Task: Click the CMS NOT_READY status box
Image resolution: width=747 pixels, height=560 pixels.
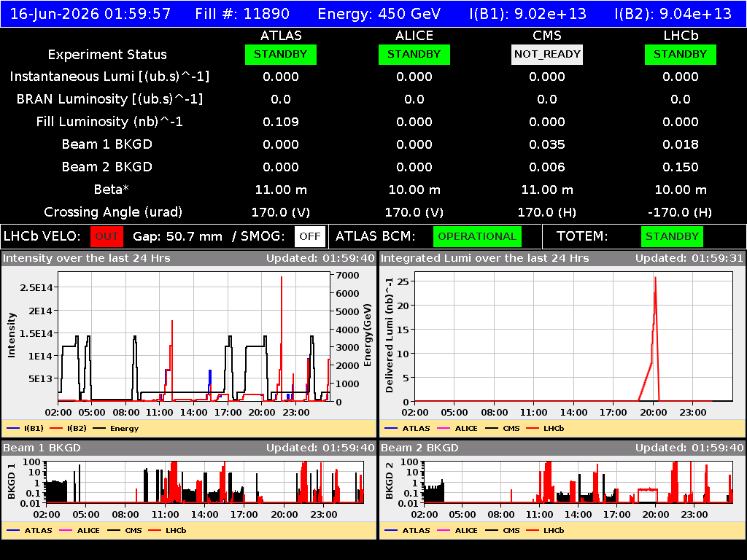Action: coord(547,55)
